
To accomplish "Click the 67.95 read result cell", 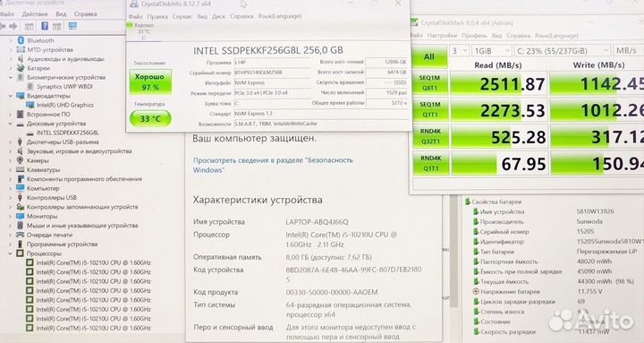I will tap(499, 164).
